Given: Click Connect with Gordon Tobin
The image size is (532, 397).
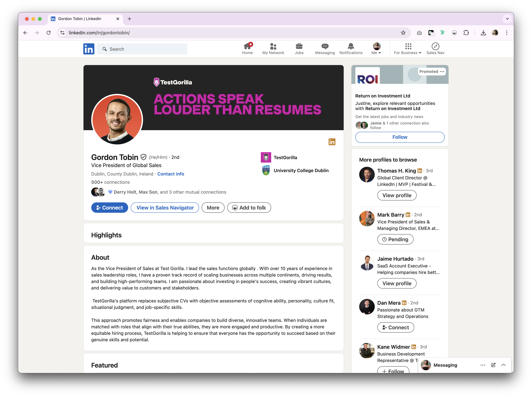Looking at the screenshot, I should 110,208.
